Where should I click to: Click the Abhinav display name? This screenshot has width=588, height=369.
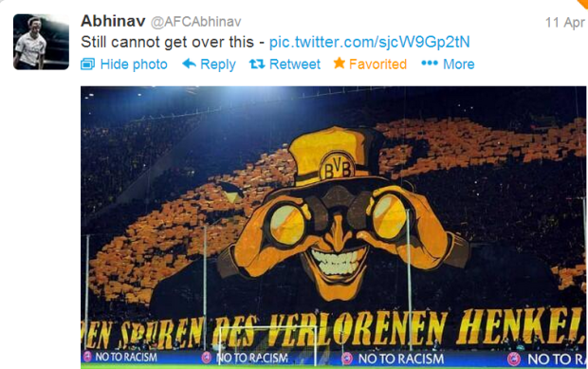(x=113, y=21)
